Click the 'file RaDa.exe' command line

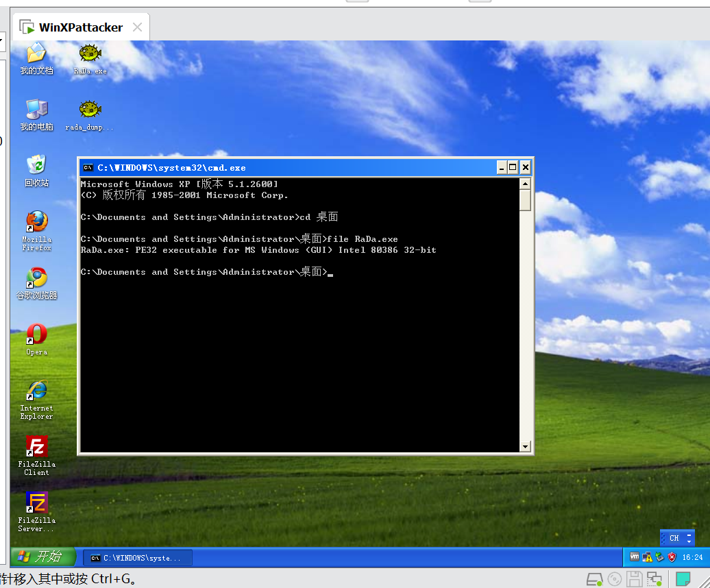(239, 239)
